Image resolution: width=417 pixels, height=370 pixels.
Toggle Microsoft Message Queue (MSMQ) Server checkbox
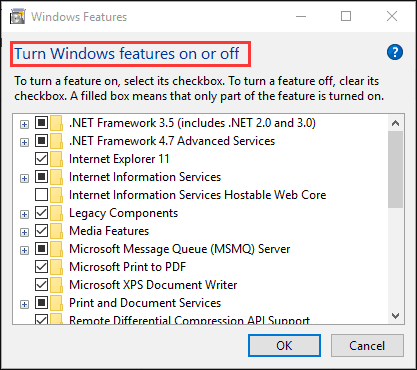coord(42,249)
